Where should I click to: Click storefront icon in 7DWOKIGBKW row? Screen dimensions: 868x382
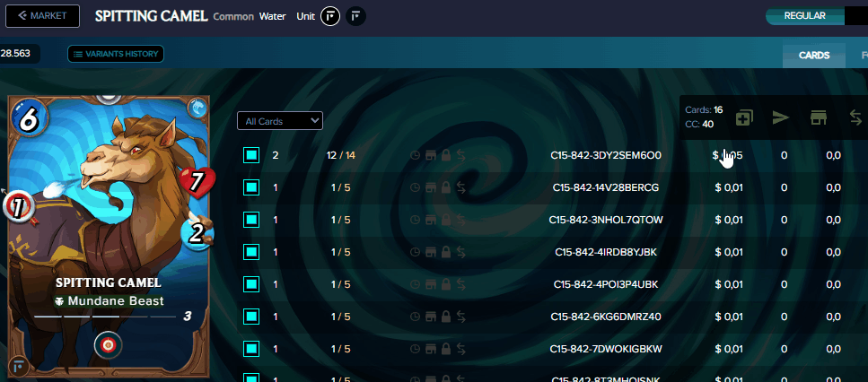[431, 349]
